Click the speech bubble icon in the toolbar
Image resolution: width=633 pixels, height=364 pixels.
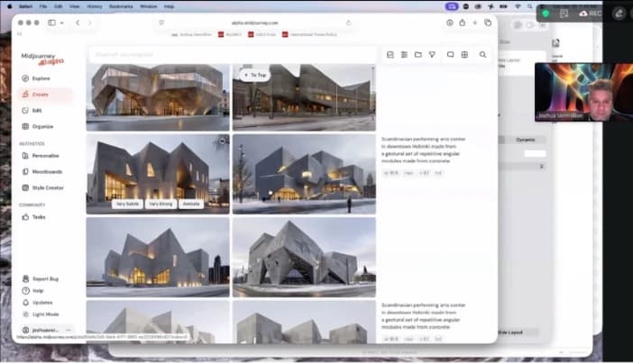[x=450, y=54]
